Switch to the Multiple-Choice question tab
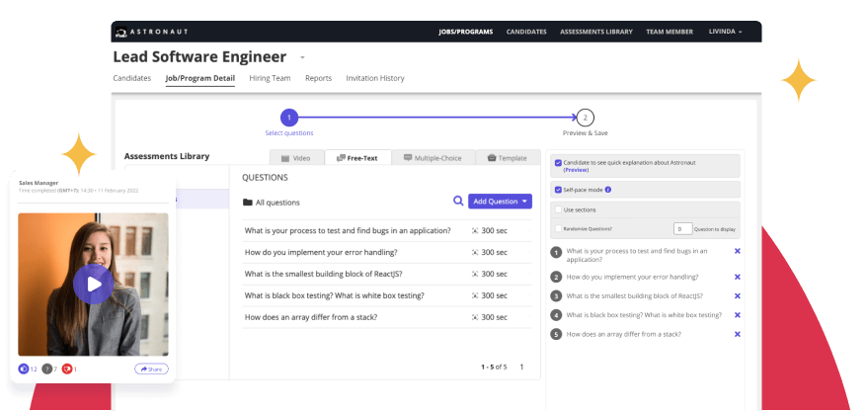This screenshot has width=868, height=411. coord(433,157)
